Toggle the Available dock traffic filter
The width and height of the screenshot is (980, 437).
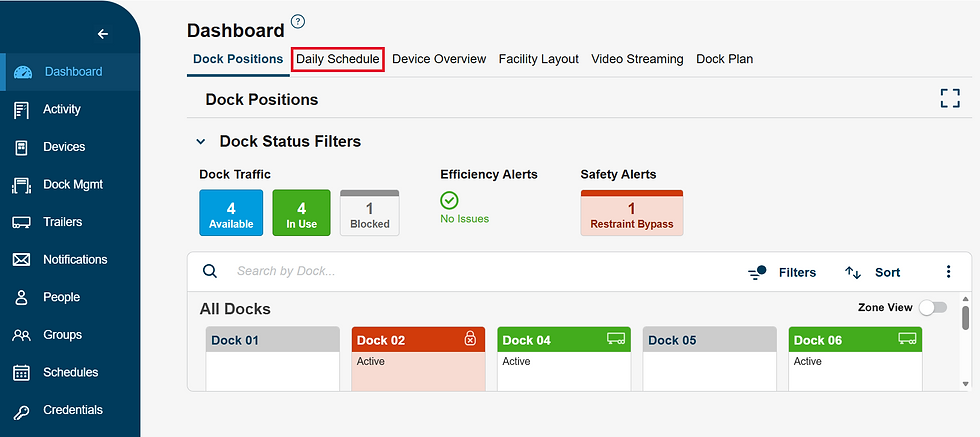click(x=231, y=213)
